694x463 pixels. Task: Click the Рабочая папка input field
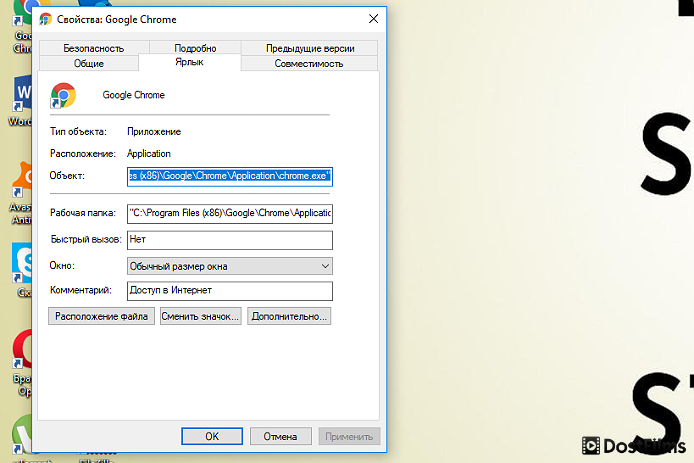click(x=230, y=213)
